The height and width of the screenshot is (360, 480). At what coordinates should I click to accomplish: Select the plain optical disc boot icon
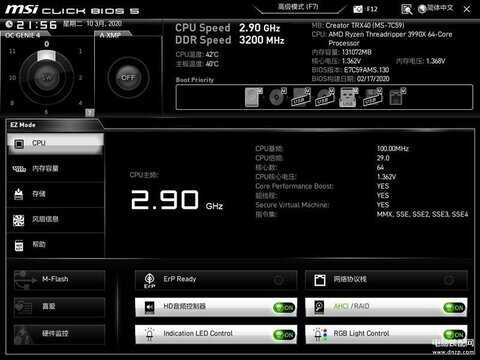(277, 97)
